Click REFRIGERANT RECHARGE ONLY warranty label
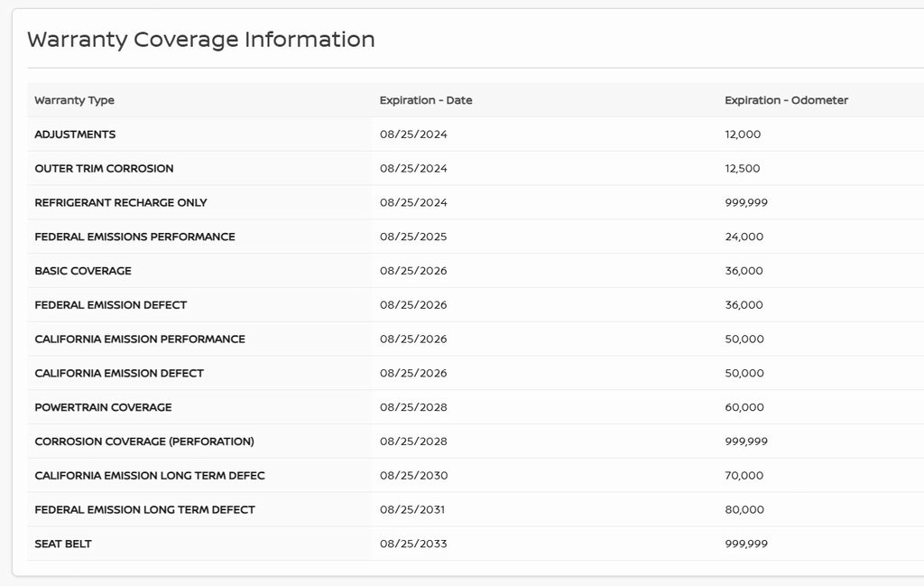This screenshot has height=586, width=924. click(x=120, y=203)
